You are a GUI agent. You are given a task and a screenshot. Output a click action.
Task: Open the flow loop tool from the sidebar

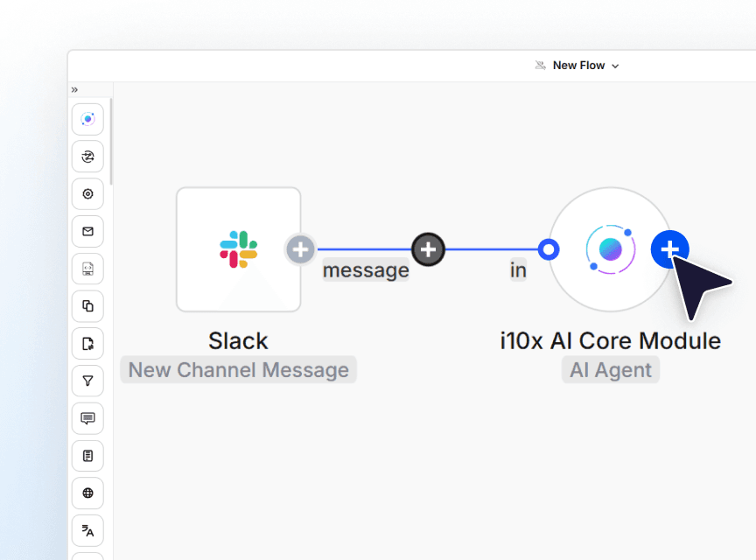tap(87, 157)
